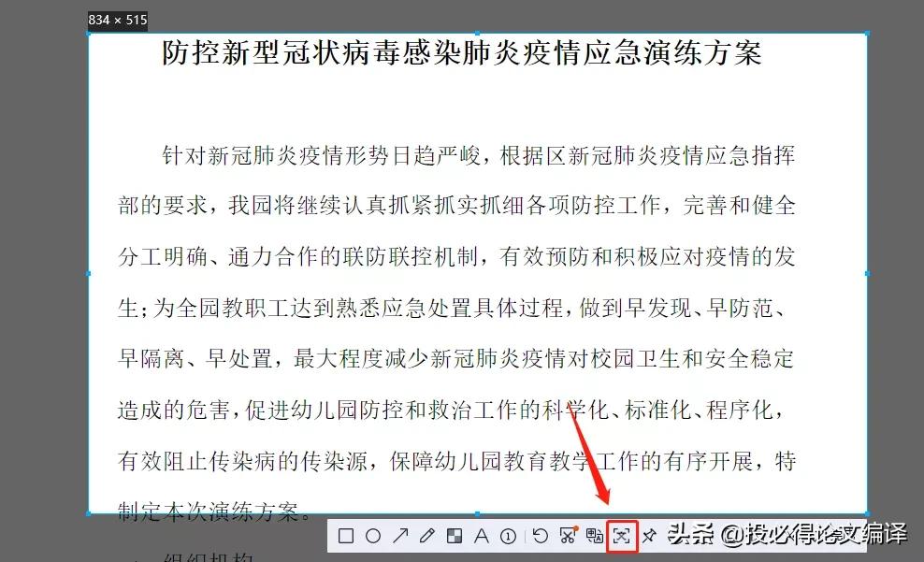Select the text annotation tool
The height and width of the screenshot is (562, 924).
(x=481, y=538)
